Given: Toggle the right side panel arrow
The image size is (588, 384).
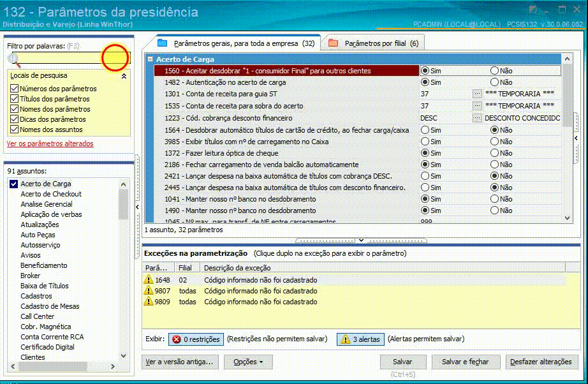Looking at the screenshot, I should tap(576, 138).
